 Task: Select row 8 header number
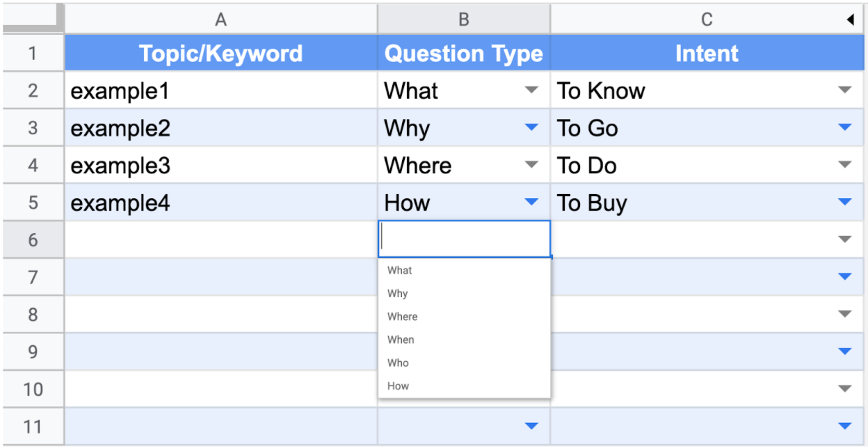coord(33,314)
